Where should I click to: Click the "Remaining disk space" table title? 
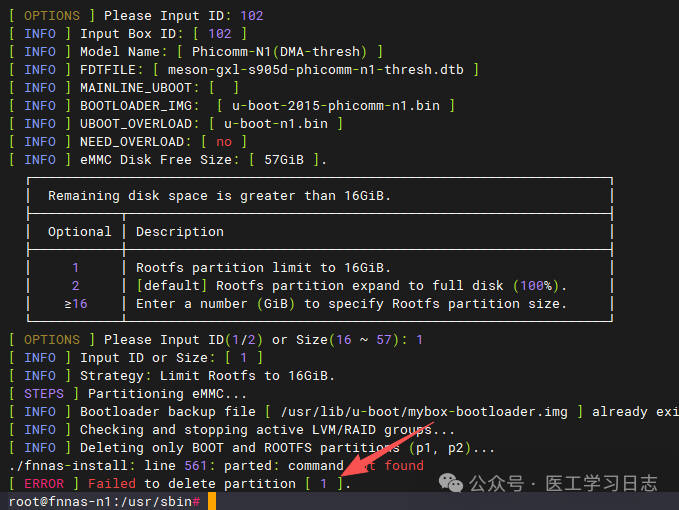[x=219, y=196]
